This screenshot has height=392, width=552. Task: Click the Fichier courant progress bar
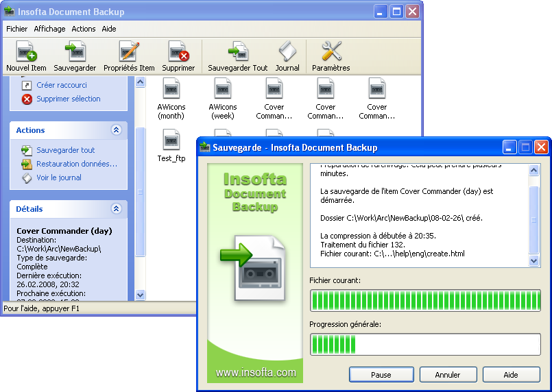425,300
